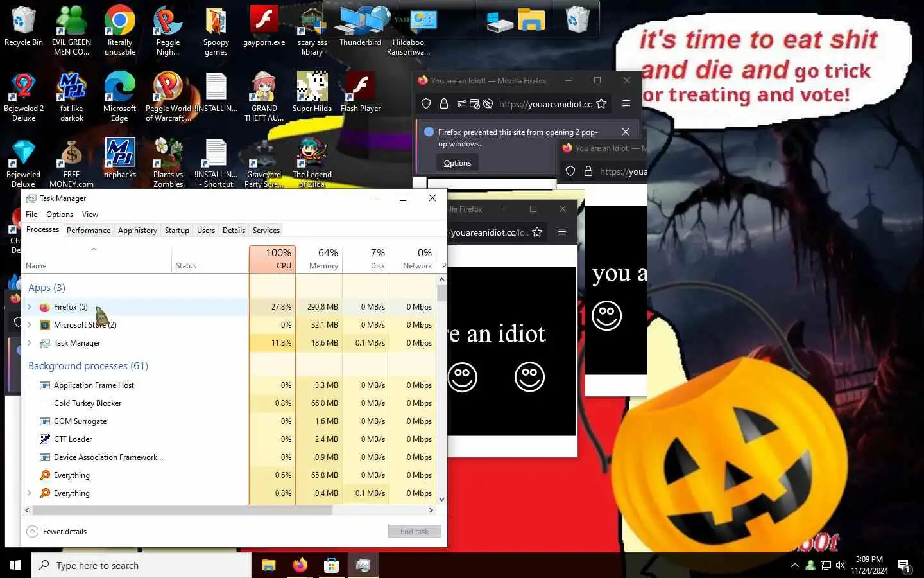The image size is (924, 578).
Task: Switch to the Details tab
Action: (234, 231)
